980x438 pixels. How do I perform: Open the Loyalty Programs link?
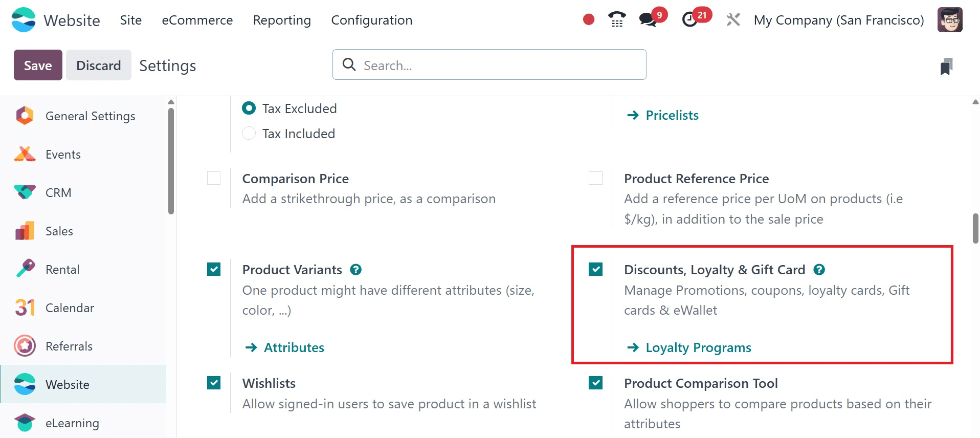click(698, 347)
